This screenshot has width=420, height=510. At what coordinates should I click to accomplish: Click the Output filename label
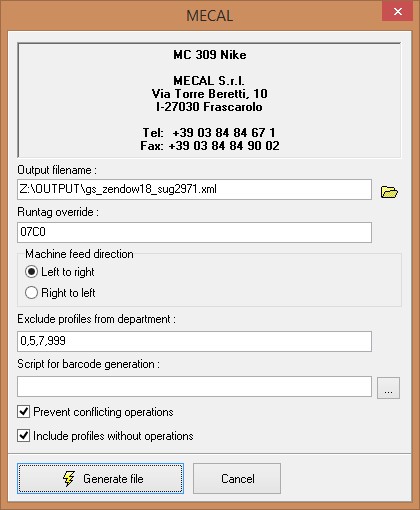tap(57, 170)
